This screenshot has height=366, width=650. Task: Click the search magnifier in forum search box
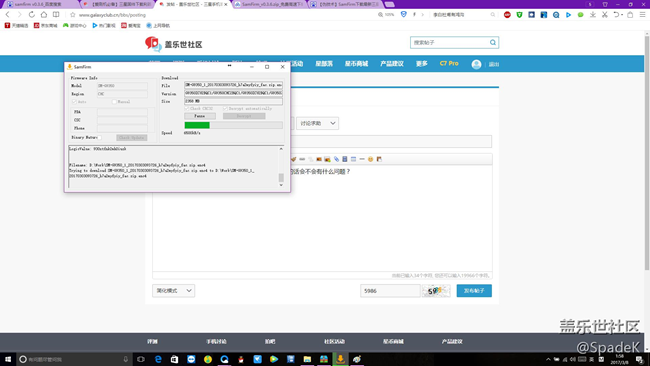(x=492, y=42)
